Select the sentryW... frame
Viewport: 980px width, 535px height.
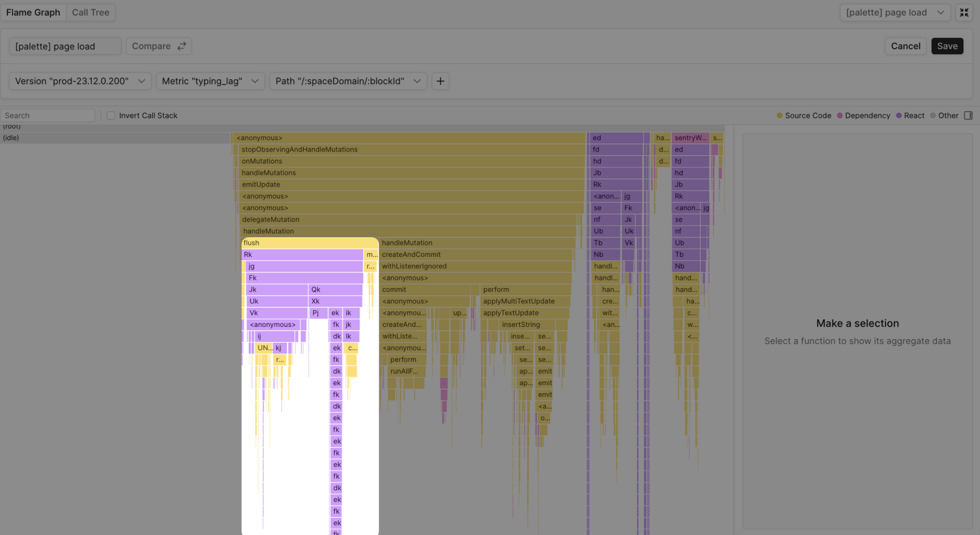click(690, 138)
